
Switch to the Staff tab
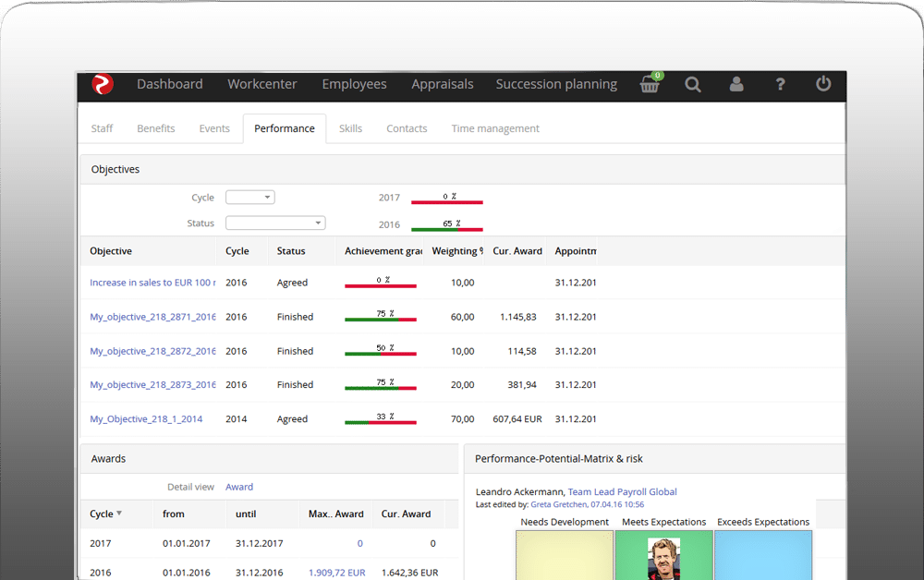[x=102, y=128]
